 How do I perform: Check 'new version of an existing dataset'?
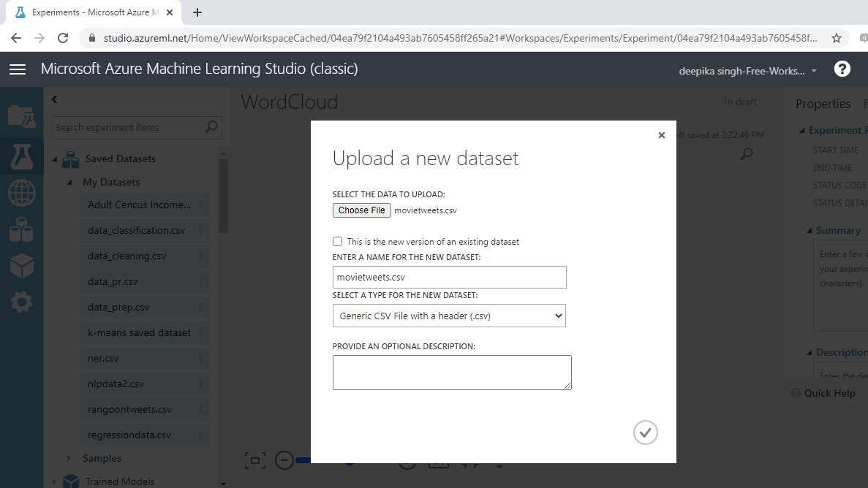pyautogui.click(x=337, y=241)
